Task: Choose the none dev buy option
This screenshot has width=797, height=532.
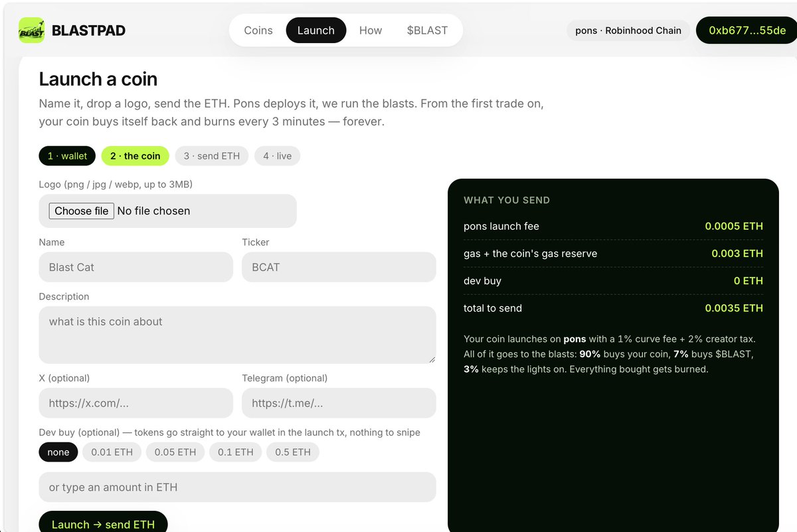Action: click(x=58, y=452)
